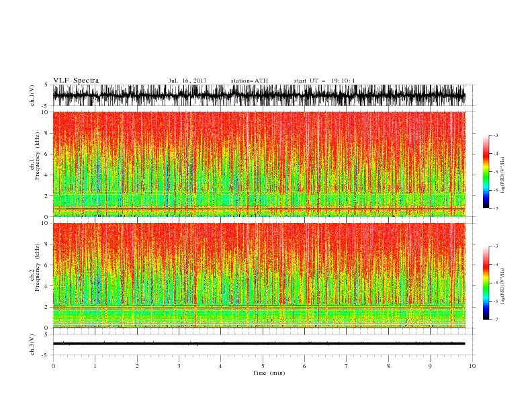Viewport: 532px width, 411px height.
Task: Click the "VLF Spectra" title text
Action: tap(76, 81)
